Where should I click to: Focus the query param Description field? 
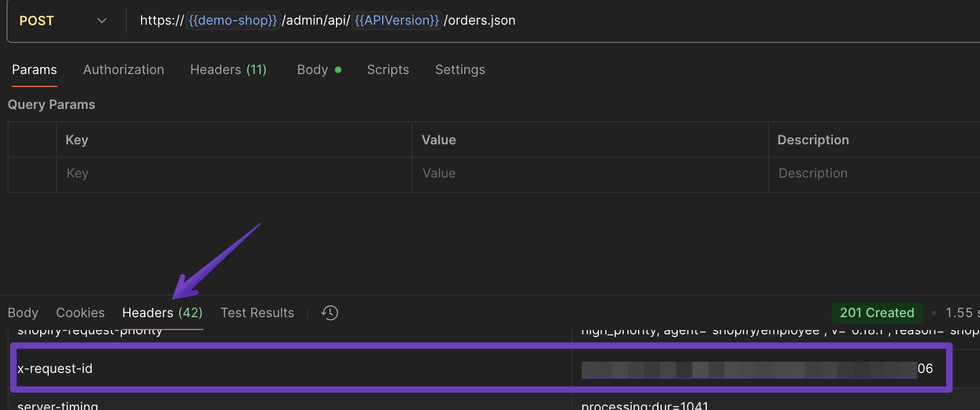[875, 173]
